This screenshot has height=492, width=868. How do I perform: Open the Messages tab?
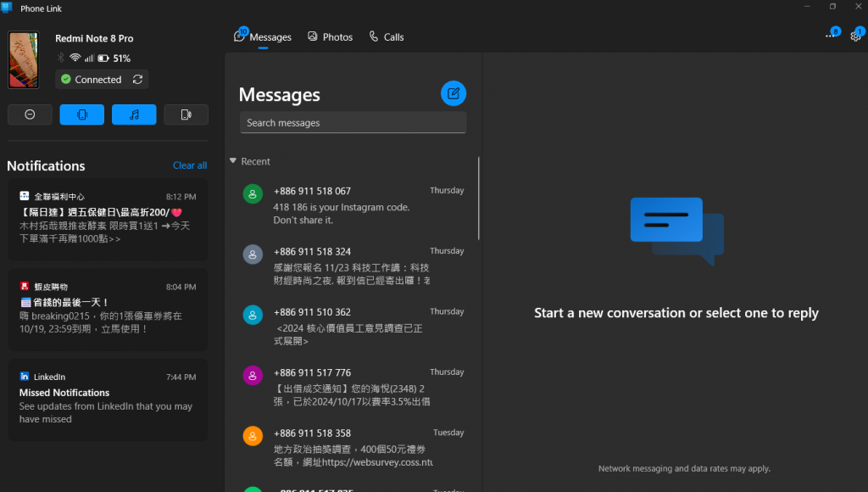tap(263, 37)
